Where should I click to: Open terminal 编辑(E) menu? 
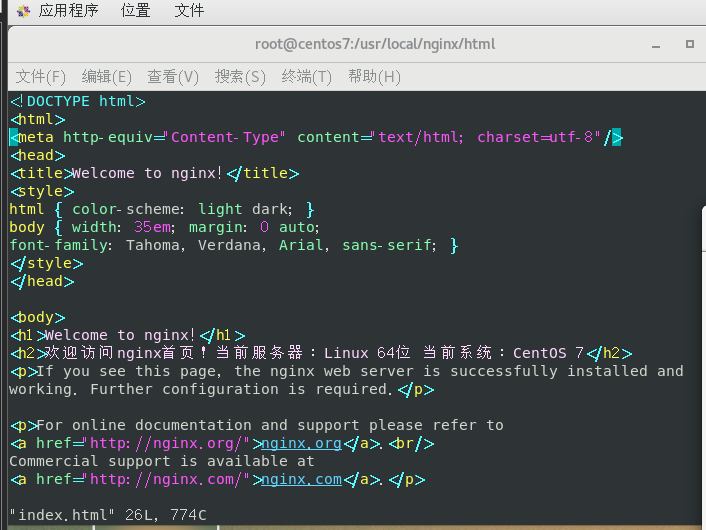click(107, 77)
